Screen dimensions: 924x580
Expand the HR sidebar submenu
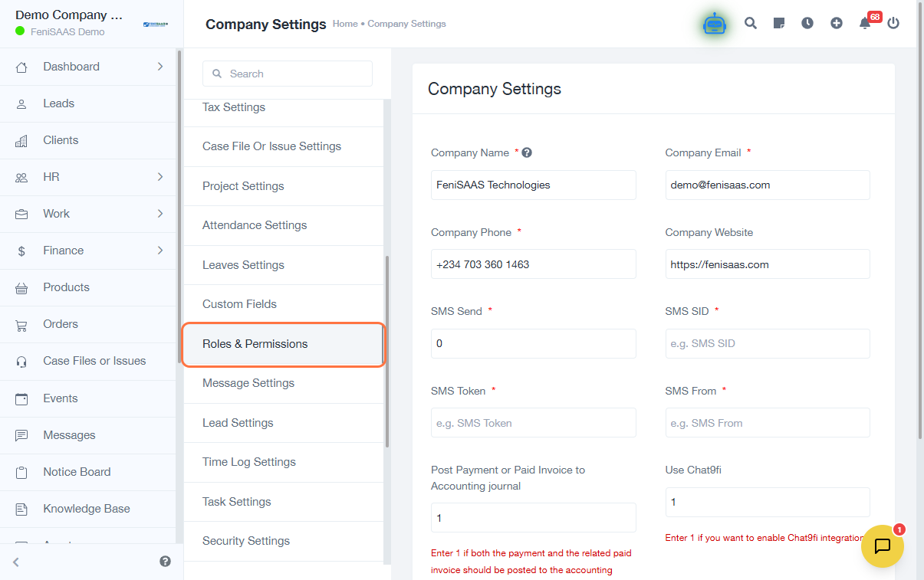pos(160,177)
